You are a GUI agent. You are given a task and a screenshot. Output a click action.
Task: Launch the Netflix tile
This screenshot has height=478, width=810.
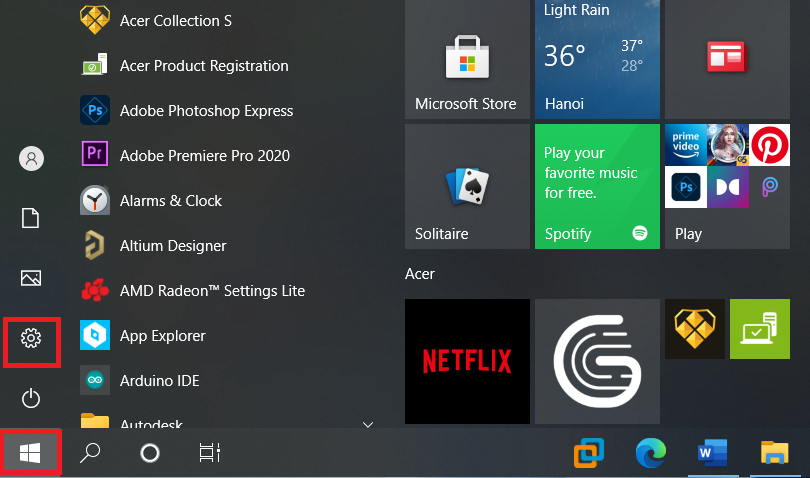pos(468,361)
